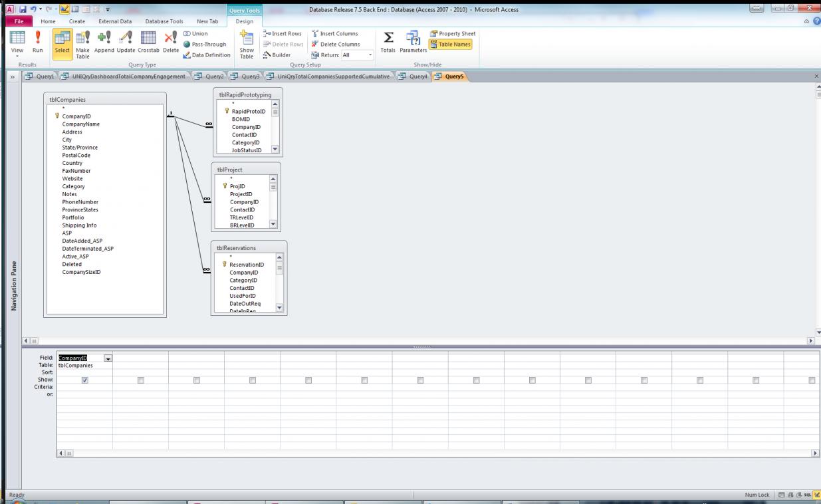Viewport: 821px width, 504px height.
Task: Select the Pass-Through query option
Action: pos(204,44)
